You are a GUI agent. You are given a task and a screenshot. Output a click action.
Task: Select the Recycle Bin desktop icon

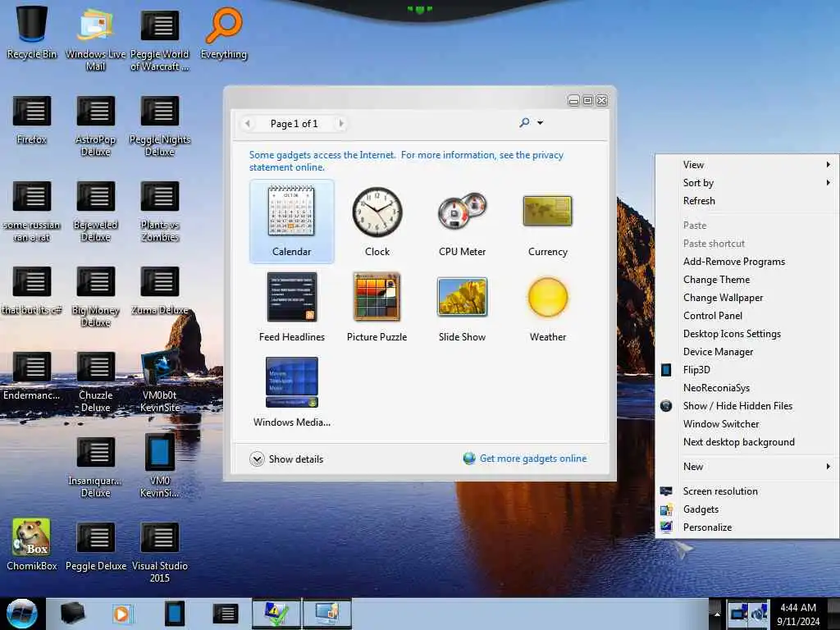[x=32, y=32]
